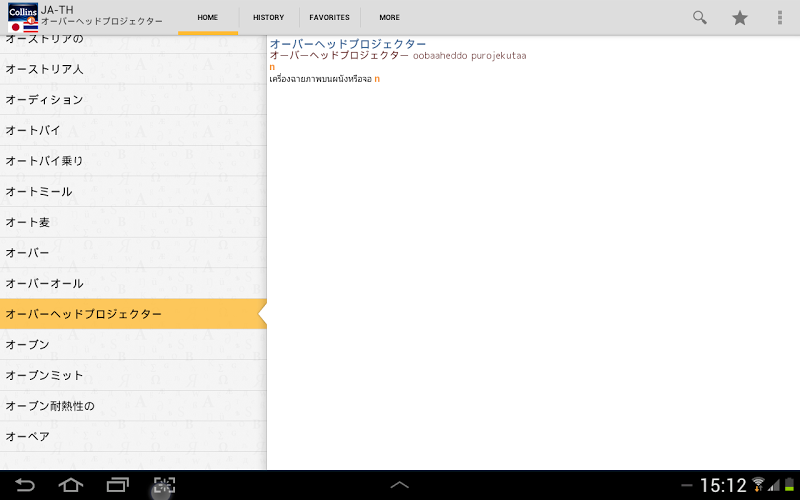The image size is (800, 500).
Task: Tap the Collins dictionary app icon
Action: tap(23, 17)
